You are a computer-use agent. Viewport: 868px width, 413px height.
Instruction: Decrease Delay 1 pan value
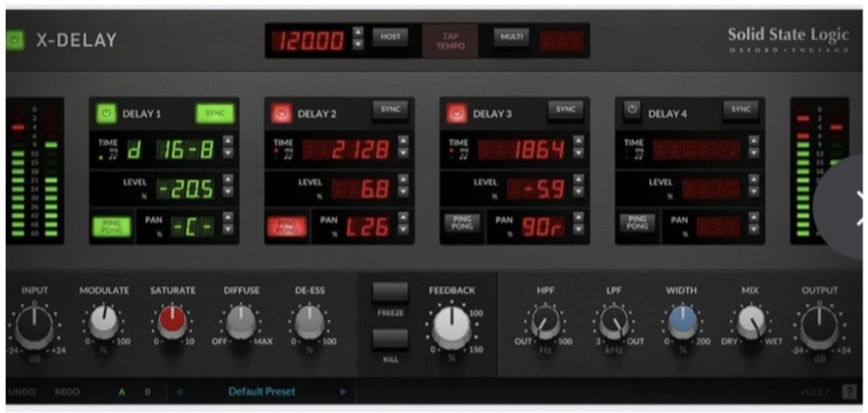(x=228, y=229)
